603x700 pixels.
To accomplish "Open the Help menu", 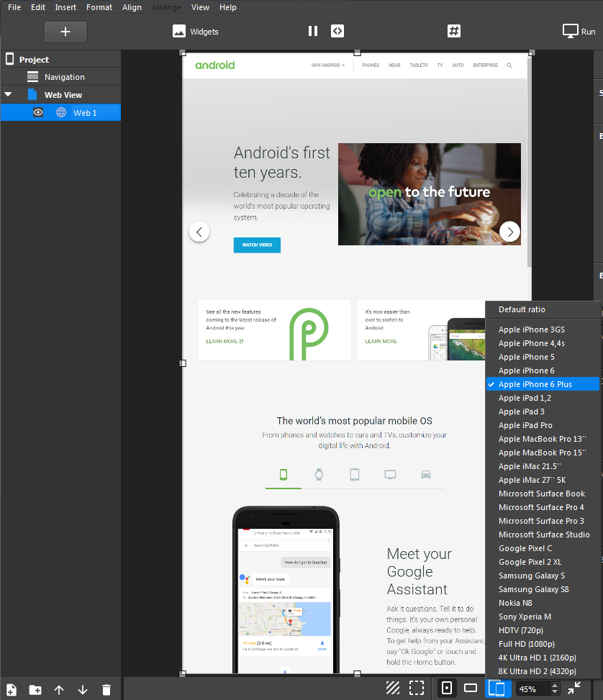I will [228, 7].
